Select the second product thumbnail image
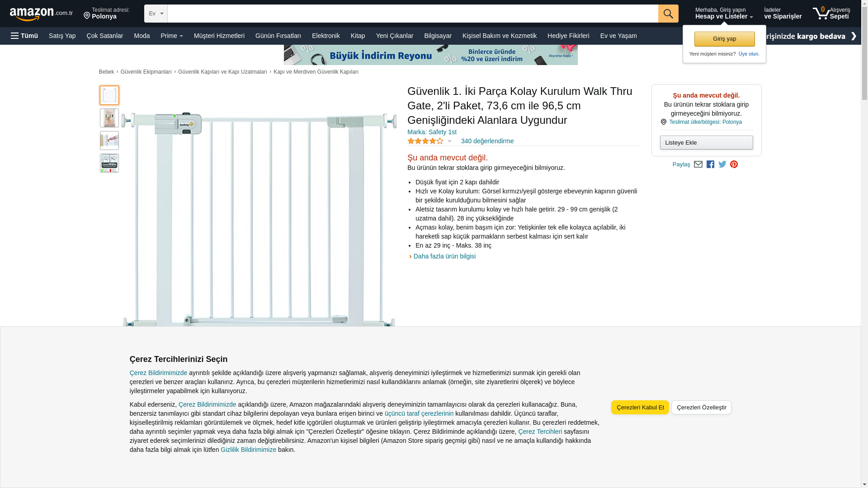 point(109,118)
